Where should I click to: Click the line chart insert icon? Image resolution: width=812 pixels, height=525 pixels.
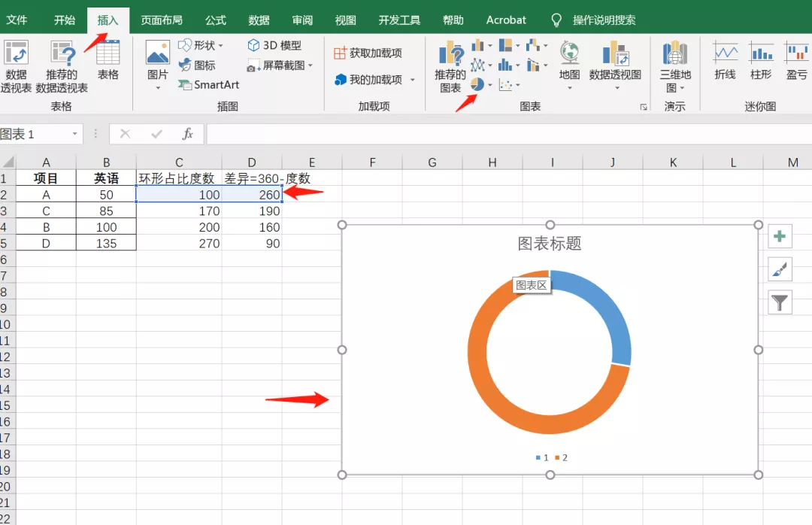click(x=477, y=65)
